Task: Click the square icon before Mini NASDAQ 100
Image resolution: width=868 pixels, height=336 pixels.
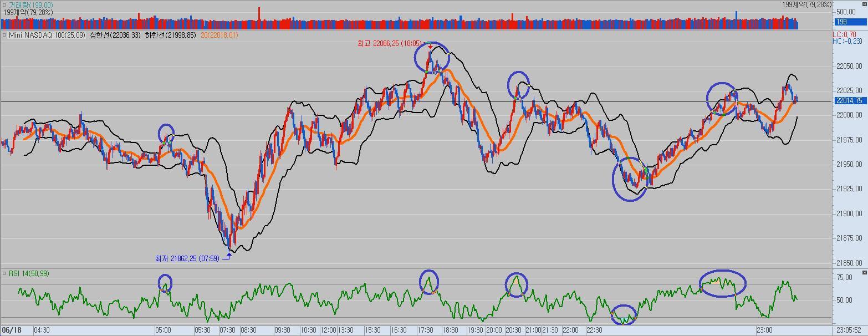Action: click(x=4, y=34)
